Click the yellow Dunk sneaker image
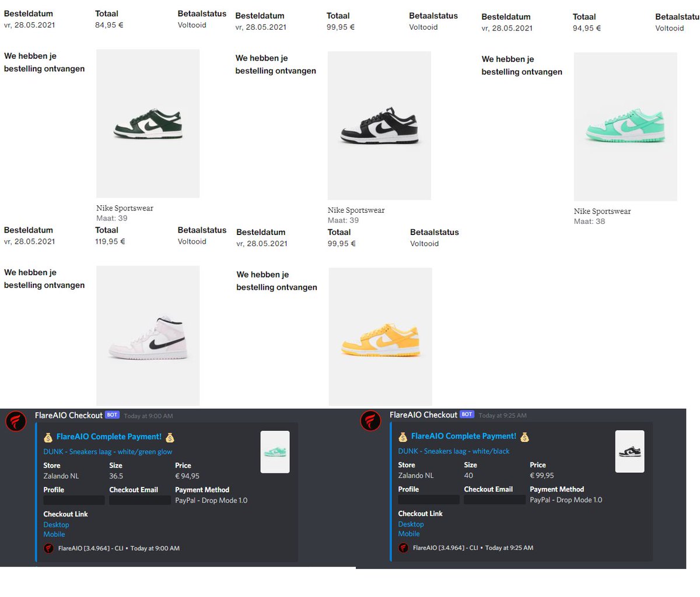This screenshot has height=597, width=700. tap(380, 336)
